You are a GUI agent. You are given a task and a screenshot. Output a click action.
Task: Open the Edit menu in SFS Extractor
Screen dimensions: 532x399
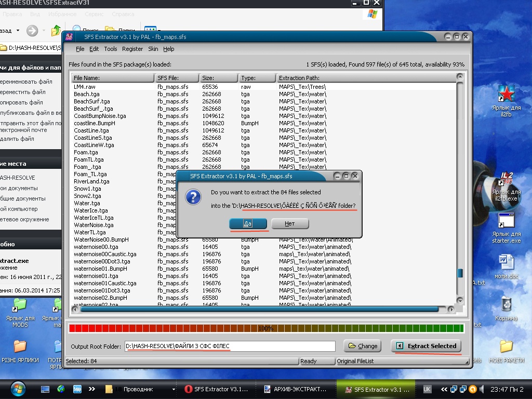coord(94,49)
